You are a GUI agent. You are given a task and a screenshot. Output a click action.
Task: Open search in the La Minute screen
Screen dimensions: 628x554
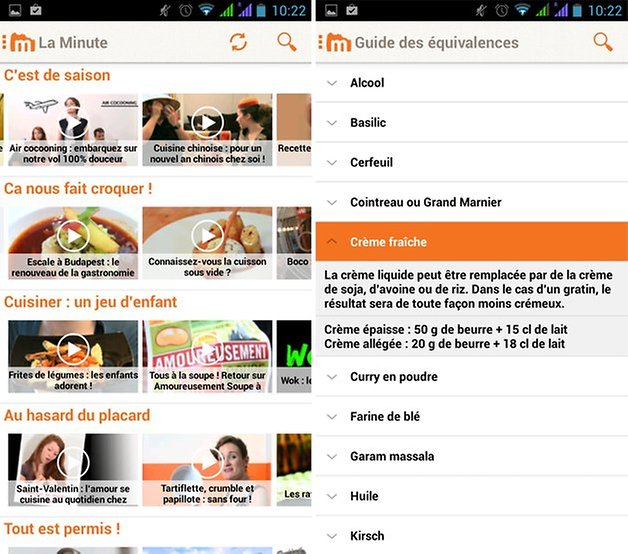(x=287, y=42)
